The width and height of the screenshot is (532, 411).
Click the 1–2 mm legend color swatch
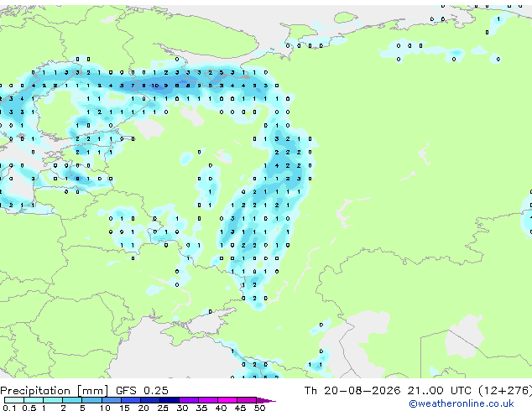click(53, 400)
